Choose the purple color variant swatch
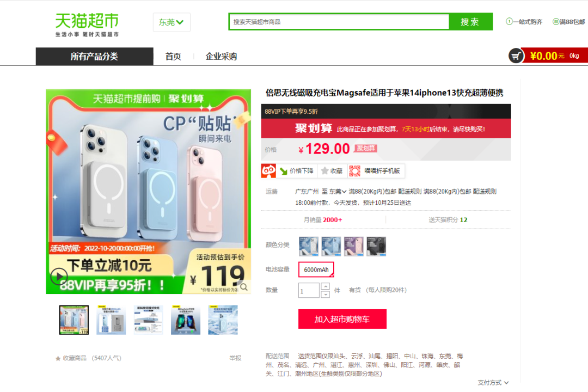The width and height of the screenshot is (588, 392). coord(354,247)
